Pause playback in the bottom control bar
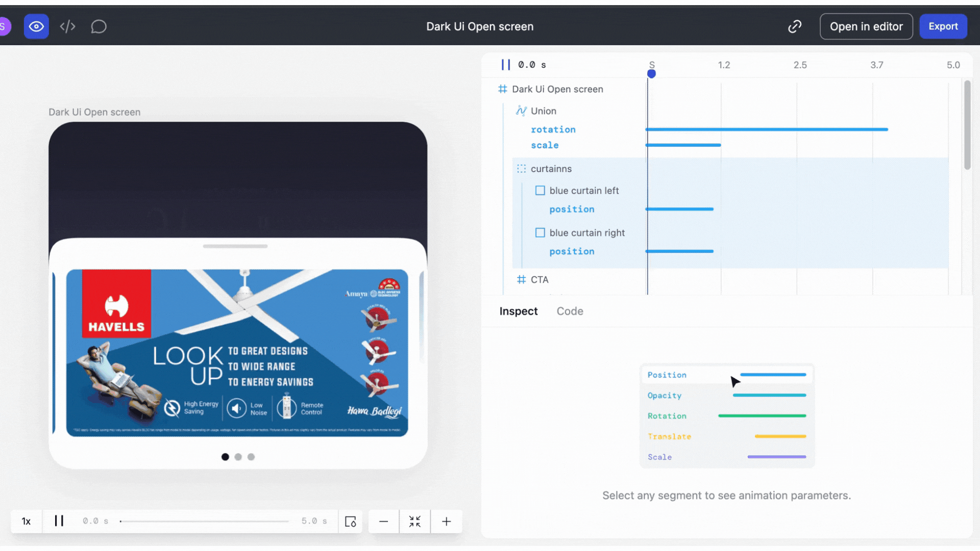The height and width of the screenshot is (551, 980). coord(59,521)
